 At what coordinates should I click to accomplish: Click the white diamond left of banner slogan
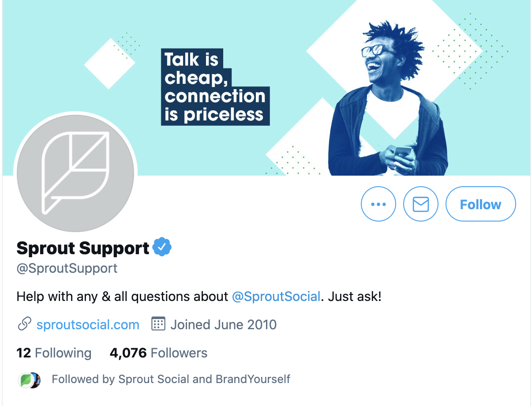tap(109, 64)
